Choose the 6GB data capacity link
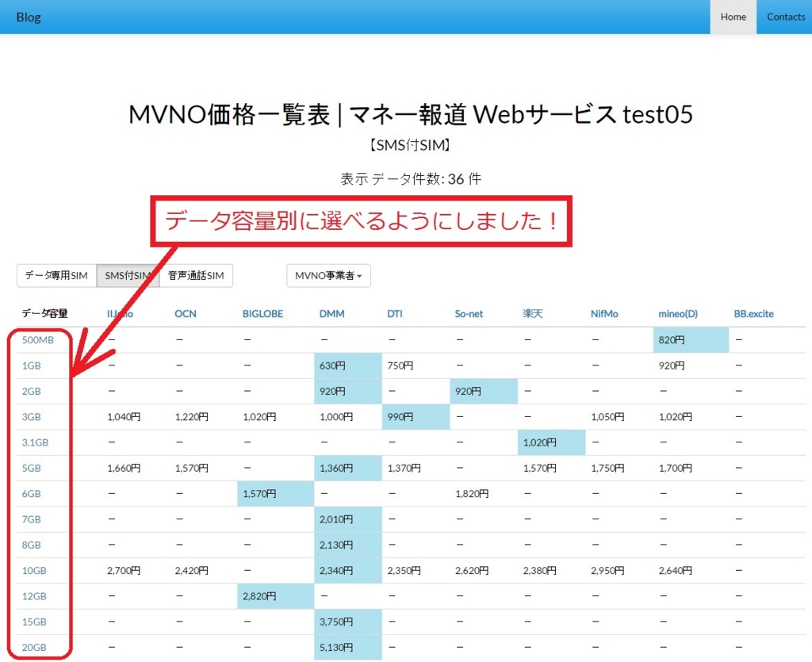 (x=31, y=494)
